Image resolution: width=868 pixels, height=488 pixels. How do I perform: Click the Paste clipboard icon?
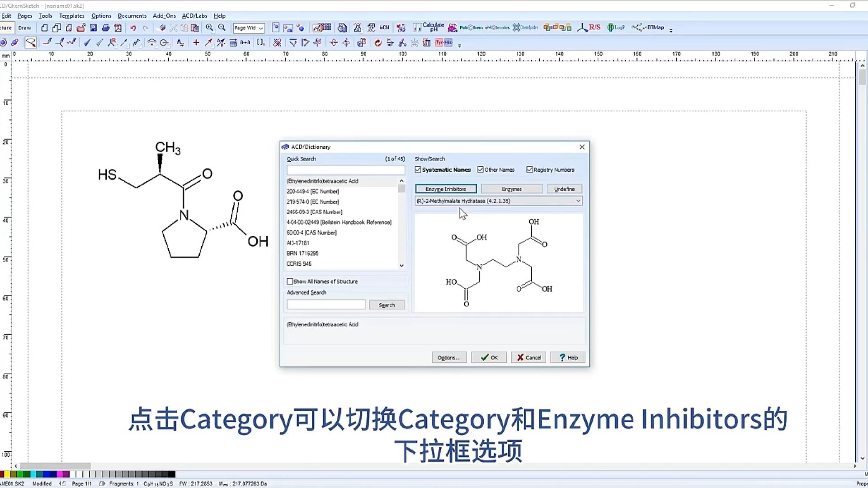click(195, 28)
